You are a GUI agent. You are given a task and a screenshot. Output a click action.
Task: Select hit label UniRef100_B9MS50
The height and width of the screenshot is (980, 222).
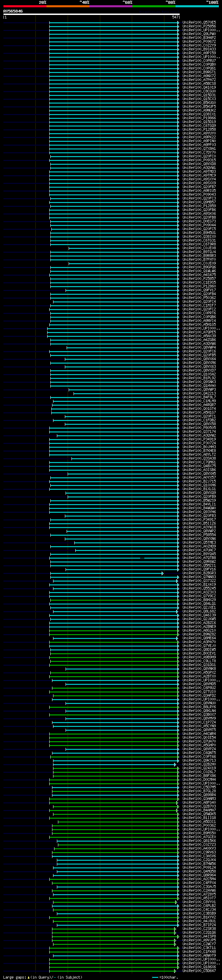click(x=199, y=833)
